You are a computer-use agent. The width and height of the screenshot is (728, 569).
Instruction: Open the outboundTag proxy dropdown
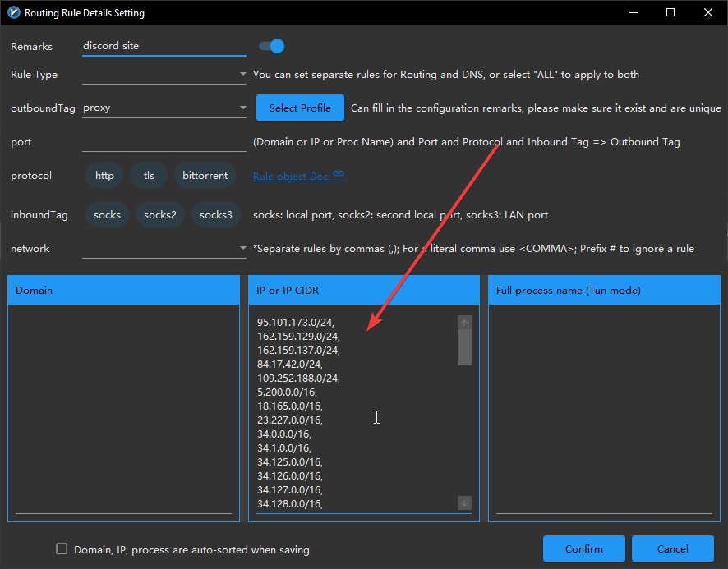pyautogui.click(x=164, y=108)
